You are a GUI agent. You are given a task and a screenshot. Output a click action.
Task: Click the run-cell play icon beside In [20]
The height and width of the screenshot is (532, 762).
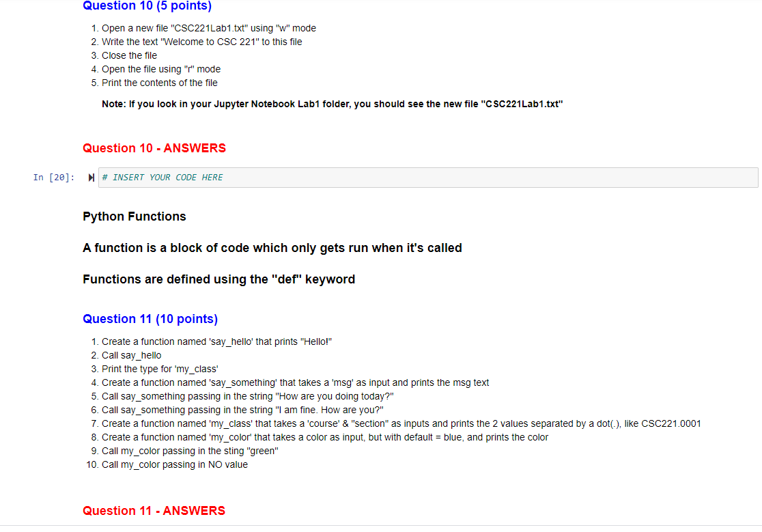pos(91,178)
